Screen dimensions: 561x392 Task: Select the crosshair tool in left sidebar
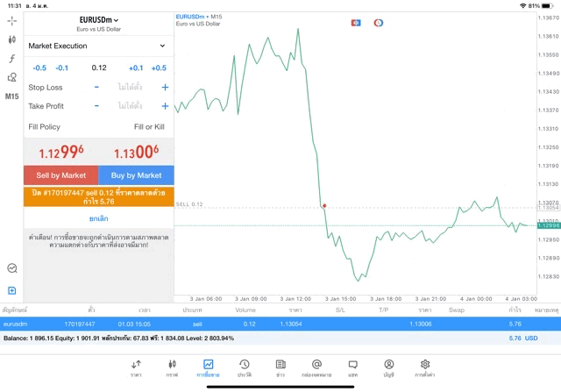pos(11,20)
